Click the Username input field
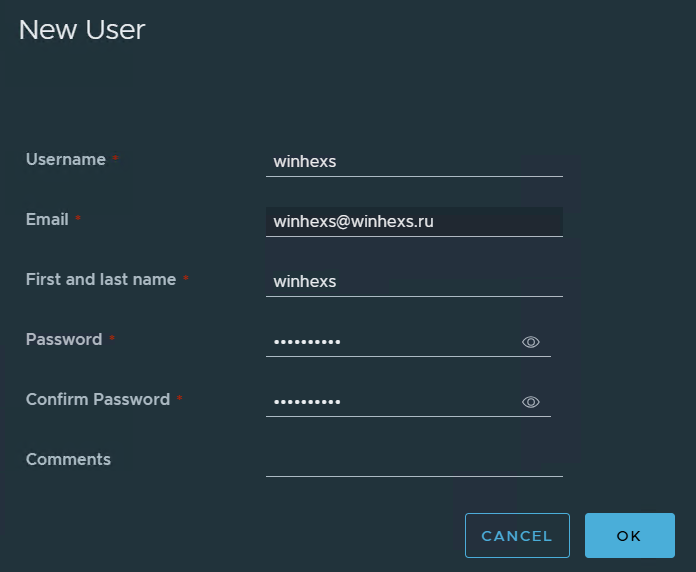This screenshot has height=572, width=696. tap(414, 162)
